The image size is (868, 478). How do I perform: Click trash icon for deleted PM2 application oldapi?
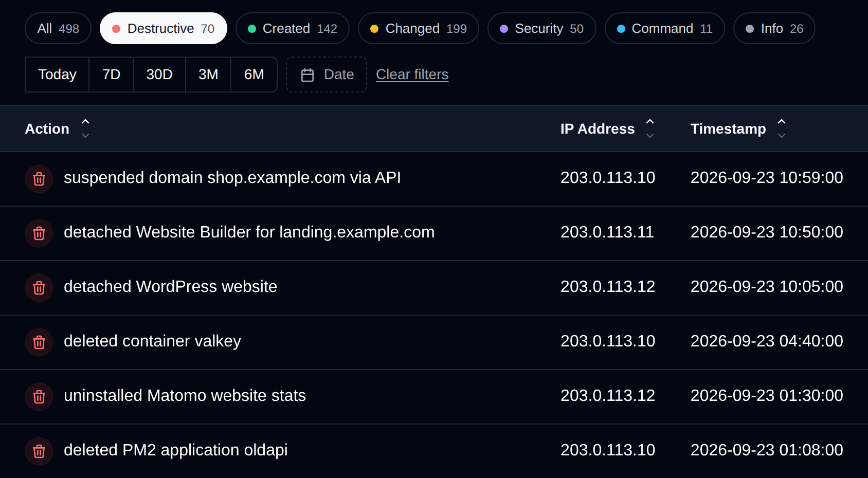point(39,451)
